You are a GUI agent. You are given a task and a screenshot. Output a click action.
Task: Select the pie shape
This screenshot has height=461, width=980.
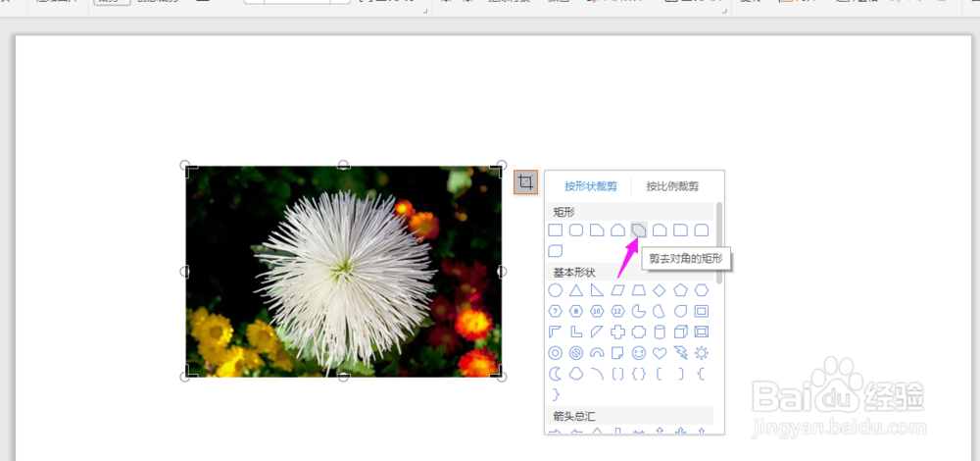click(x=639, y=311)
